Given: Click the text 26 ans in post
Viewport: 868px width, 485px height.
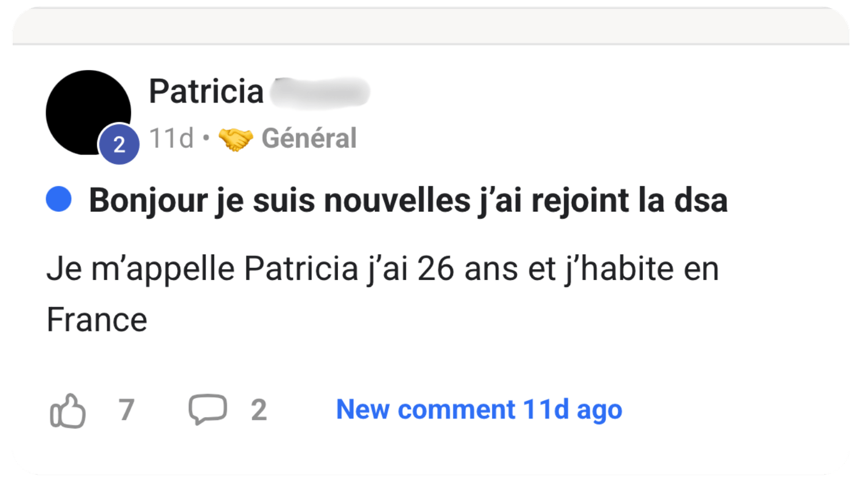Looking at the screenshot, I should click(468, 269).
